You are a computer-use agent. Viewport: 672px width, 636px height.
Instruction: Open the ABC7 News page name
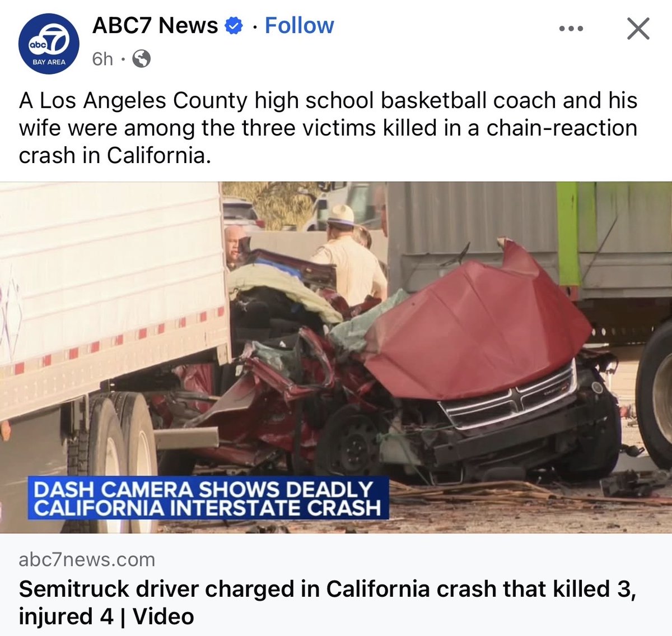155,25
